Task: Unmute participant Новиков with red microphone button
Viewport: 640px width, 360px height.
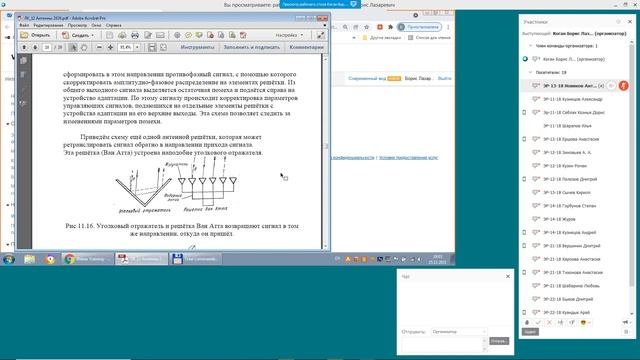Action: (623, 86)
